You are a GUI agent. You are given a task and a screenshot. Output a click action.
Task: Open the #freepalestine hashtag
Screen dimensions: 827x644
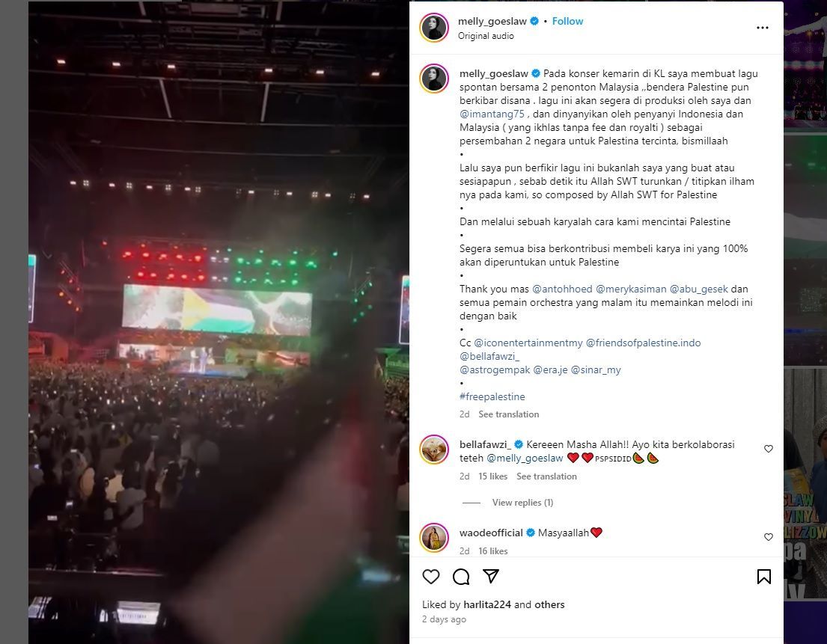[492, 396]
